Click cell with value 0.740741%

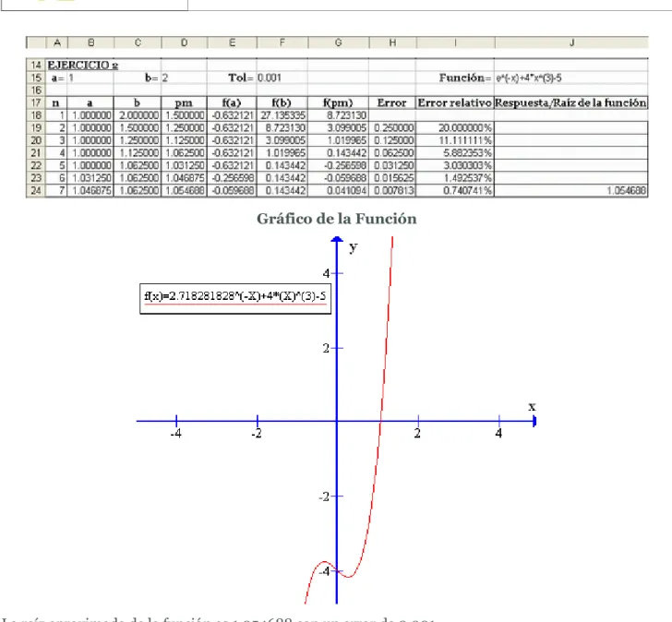[455, 191]
